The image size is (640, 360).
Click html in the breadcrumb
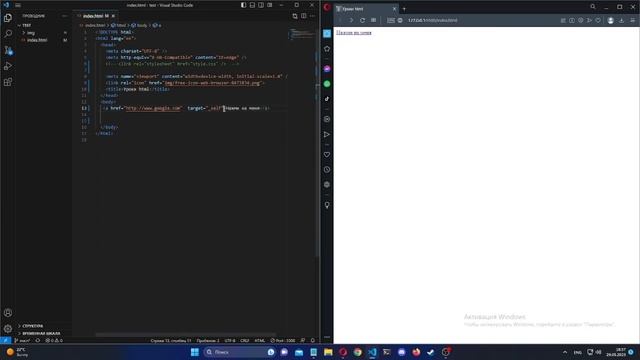[119, 25]
